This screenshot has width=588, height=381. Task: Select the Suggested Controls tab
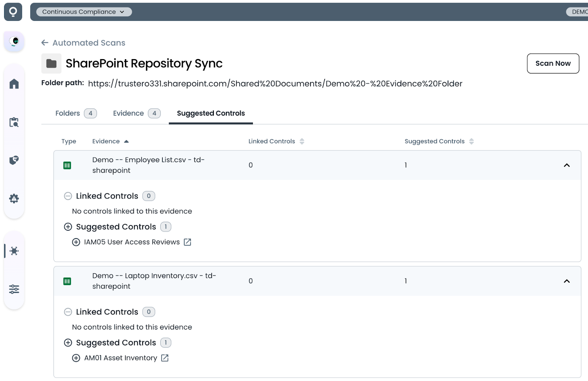point(211,113)
